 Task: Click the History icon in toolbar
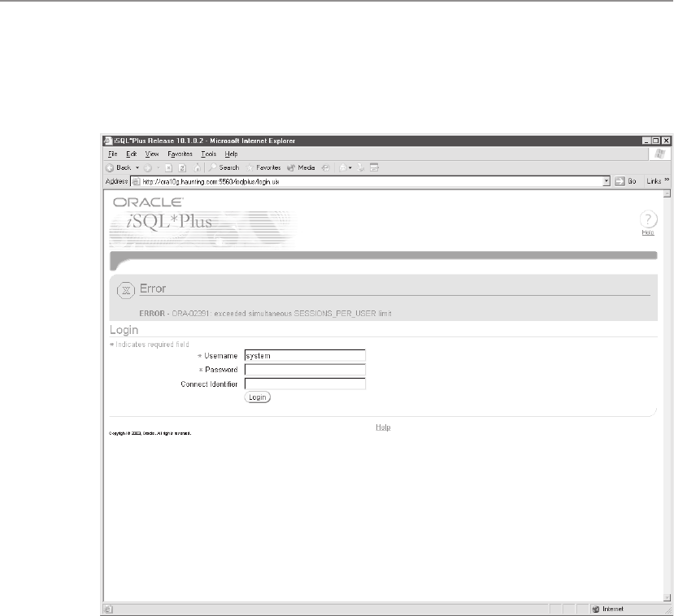tap(326, 168)
